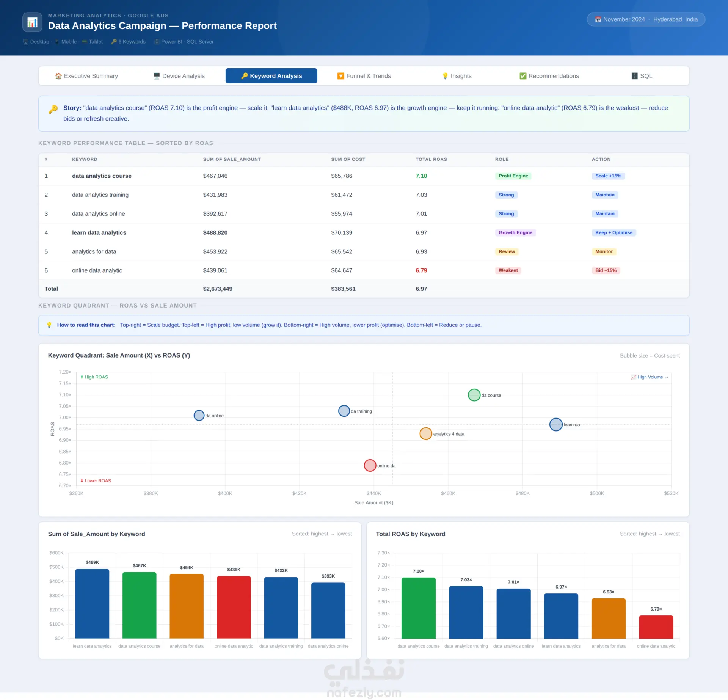Click the green checkmark icon on Recommendations tab
The height and width of the screenshot is (700, 728).
[x=523, y=76]
